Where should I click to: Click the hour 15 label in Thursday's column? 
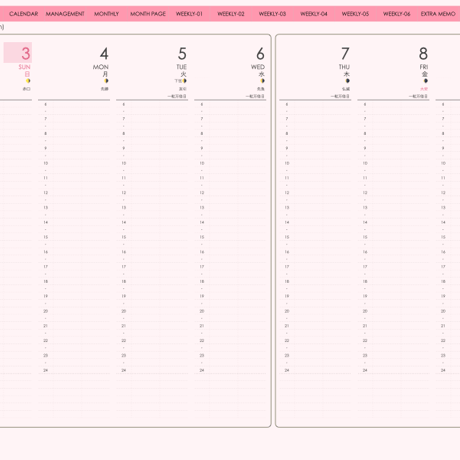[x=287, y=237]
